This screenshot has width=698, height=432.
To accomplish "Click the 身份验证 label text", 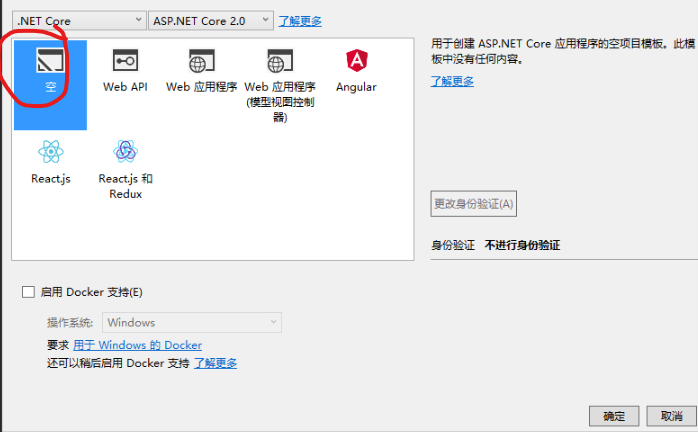I will coord(453,245).
